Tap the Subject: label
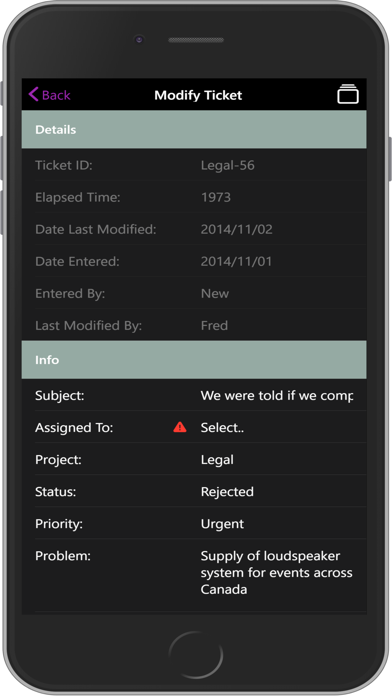392x696 pixels. coord(59,395)
